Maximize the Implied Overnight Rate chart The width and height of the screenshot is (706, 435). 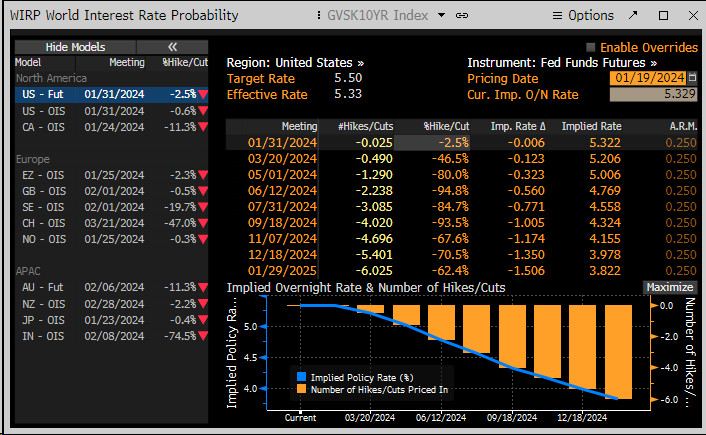click(670, 287)
